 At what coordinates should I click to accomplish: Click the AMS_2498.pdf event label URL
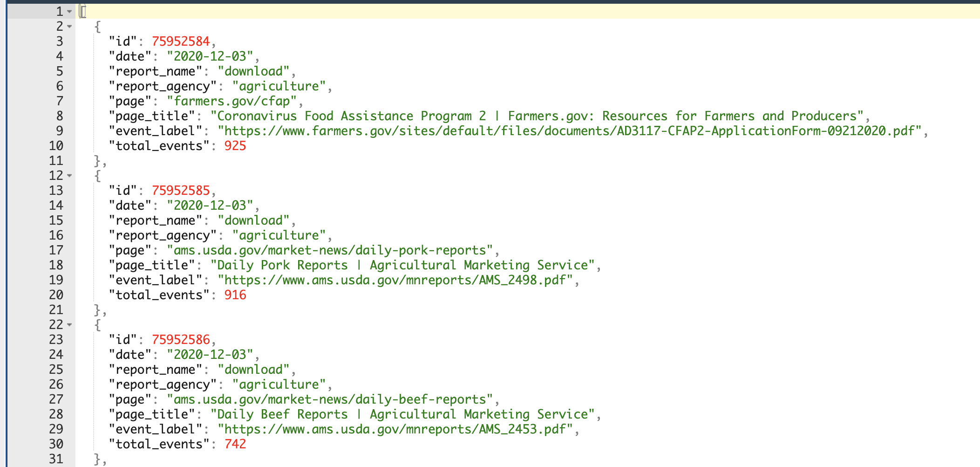tap(395, 280)
